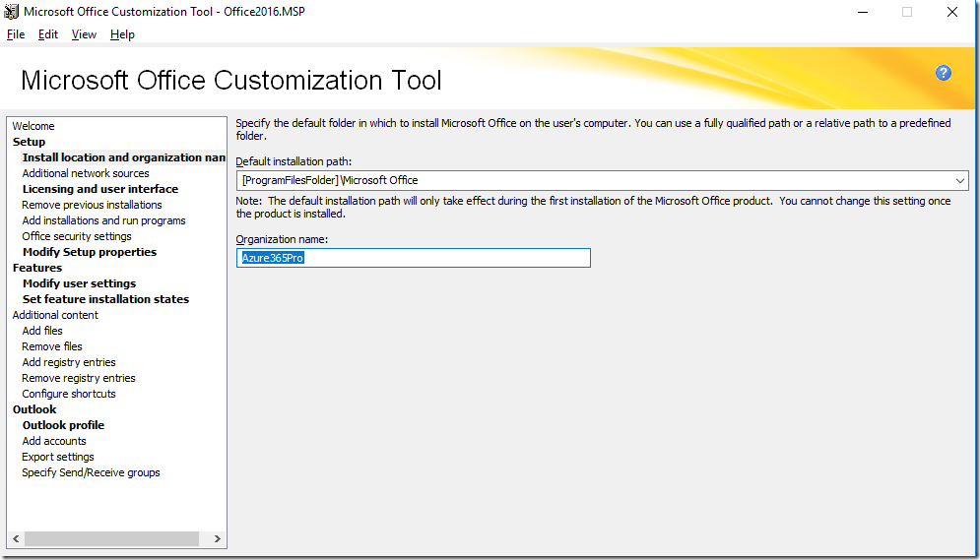The image size is (980, 560).
Task: Open the blue help question mark icon
Action: pyautogui.click(x=944, y=73)
